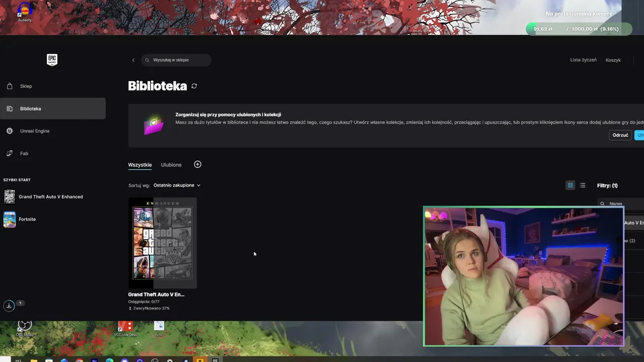Click the GTA V quick start thumbnail
The width and height of the screenshot is (644, 362).
(10, 197)
